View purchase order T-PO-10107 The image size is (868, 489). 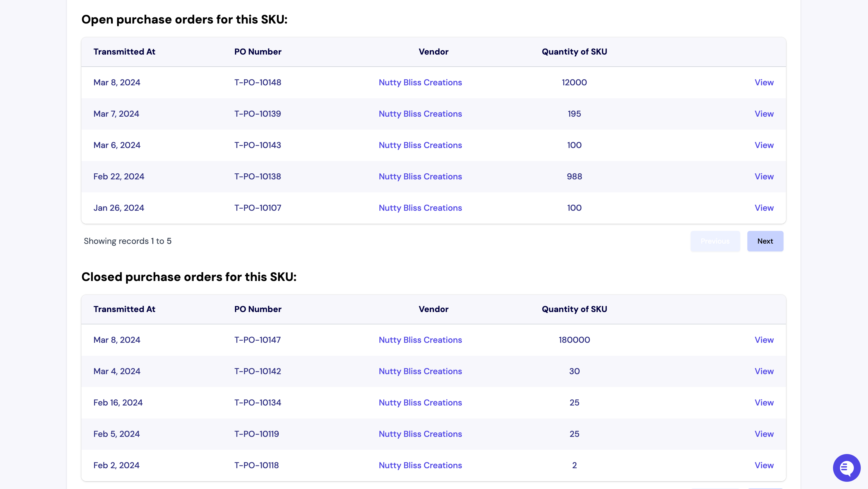[764, 207]
